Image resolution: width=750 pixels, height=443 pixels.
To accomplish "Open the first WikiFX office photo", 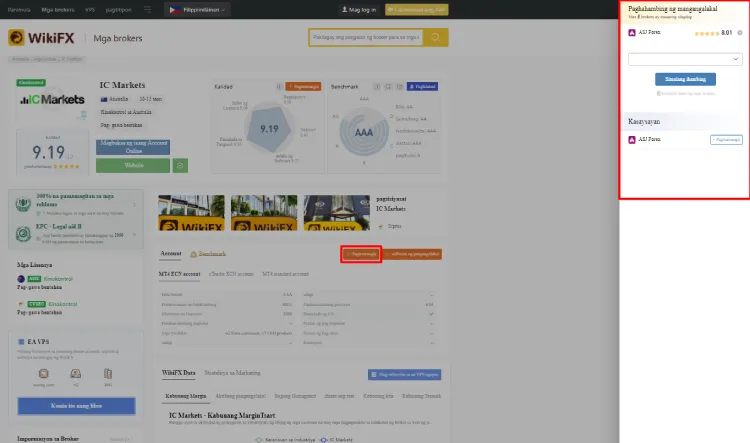I will click(x=191, y=213).
